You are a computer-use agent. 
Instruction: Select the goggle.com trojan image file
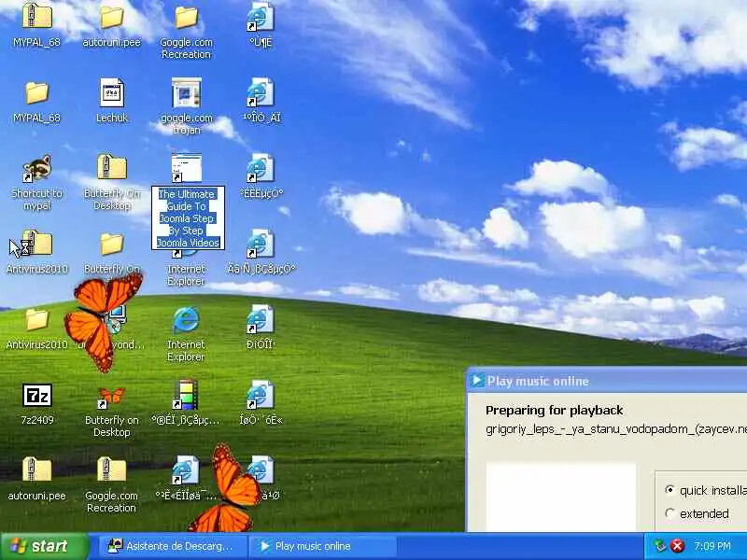tap(186, 92)
